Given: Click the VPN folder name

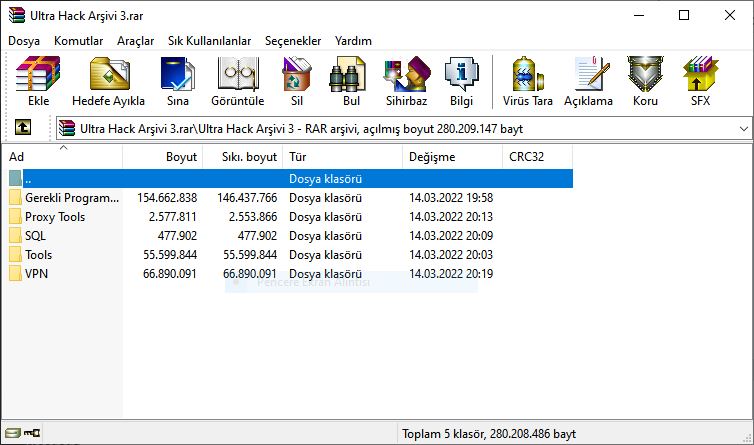Looking at the screenshot, I should pos(37,274).
